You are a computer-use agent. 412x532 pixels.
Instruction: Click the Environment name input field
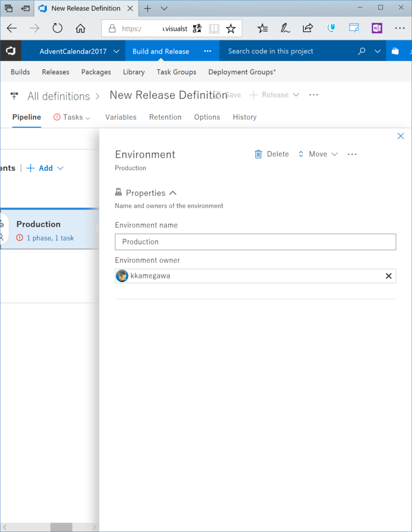(255, 242)
